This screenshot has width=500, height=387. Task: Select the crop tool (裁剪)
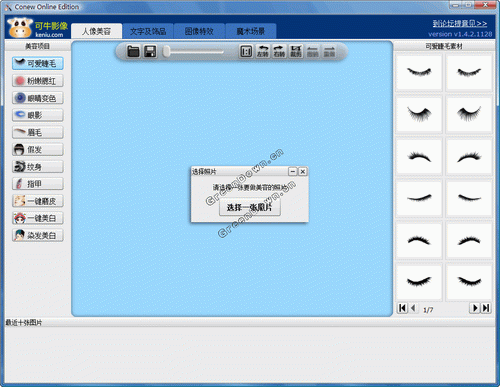pos(296,52)
